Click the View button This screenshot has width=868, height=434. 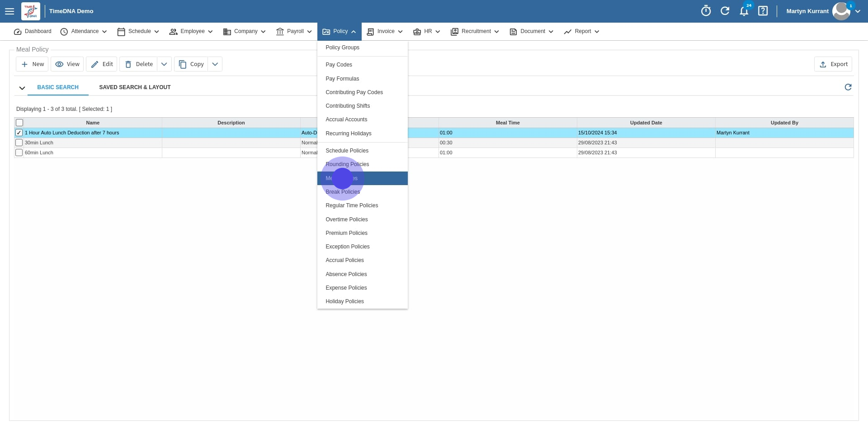[67, 64]
